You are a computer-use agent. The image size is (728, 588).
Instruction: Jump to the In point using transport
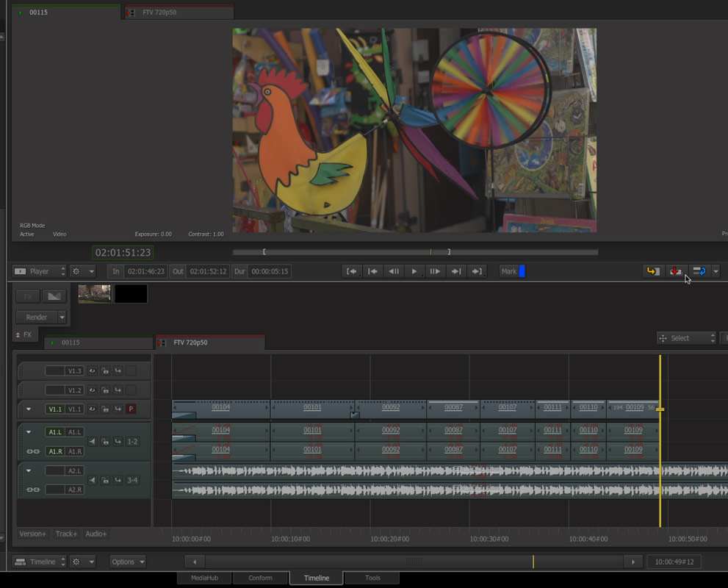pos(352,271)
